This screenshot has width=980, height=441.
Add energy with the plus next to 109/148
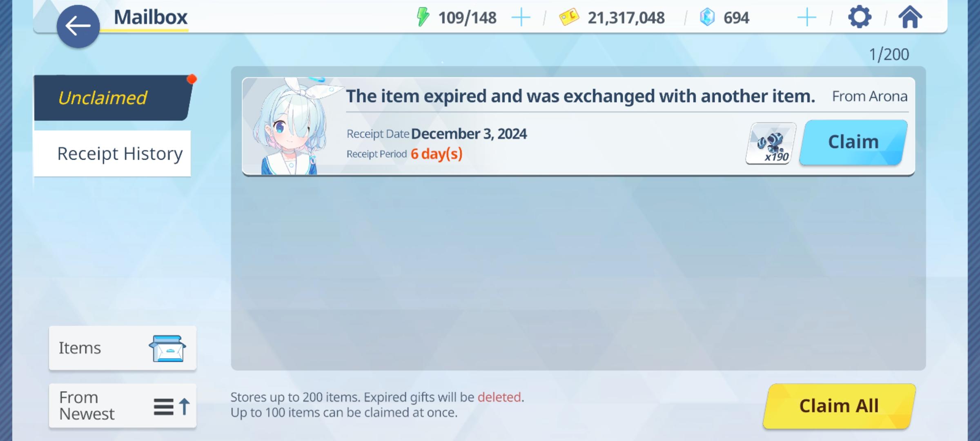click(521, 18)
